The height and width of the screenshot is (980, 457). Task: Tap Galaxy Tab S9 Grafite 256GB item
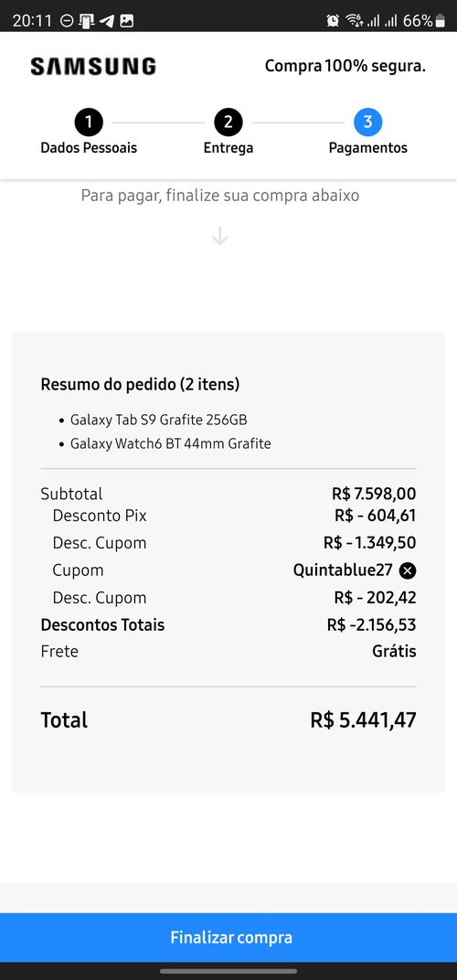tap(159, 420)
